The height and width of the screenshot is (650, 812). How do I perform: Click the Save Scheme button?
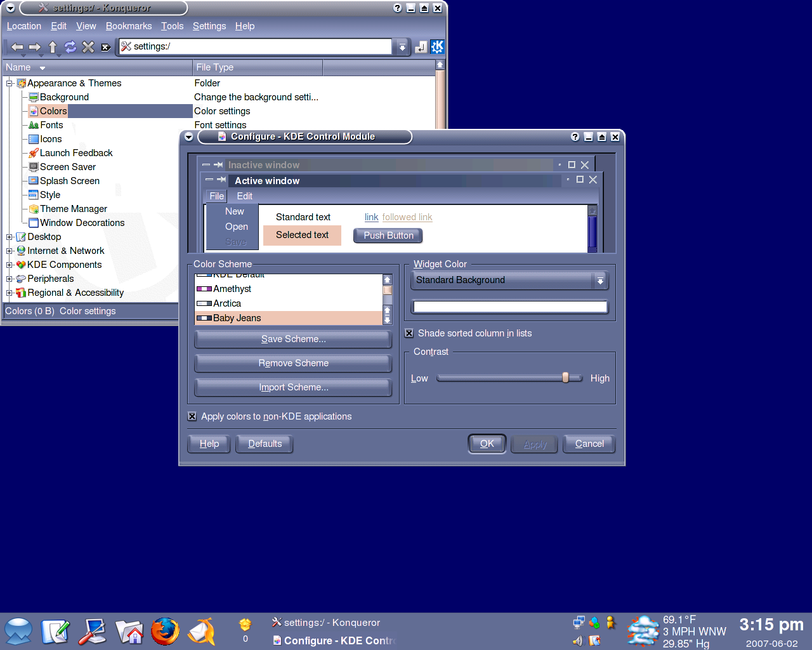click(293, 339)
